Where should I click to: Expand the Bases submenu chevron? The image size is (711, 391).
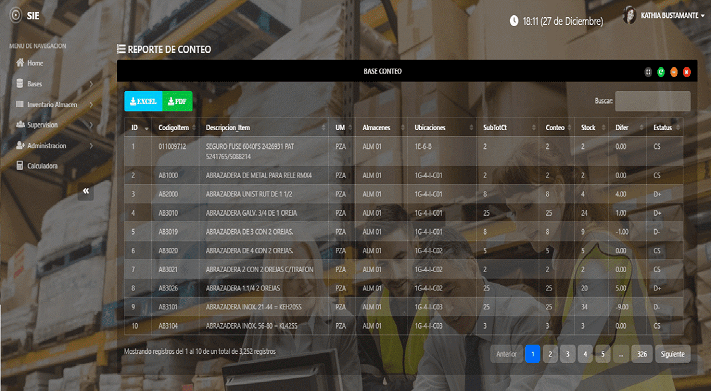[91, 84]
